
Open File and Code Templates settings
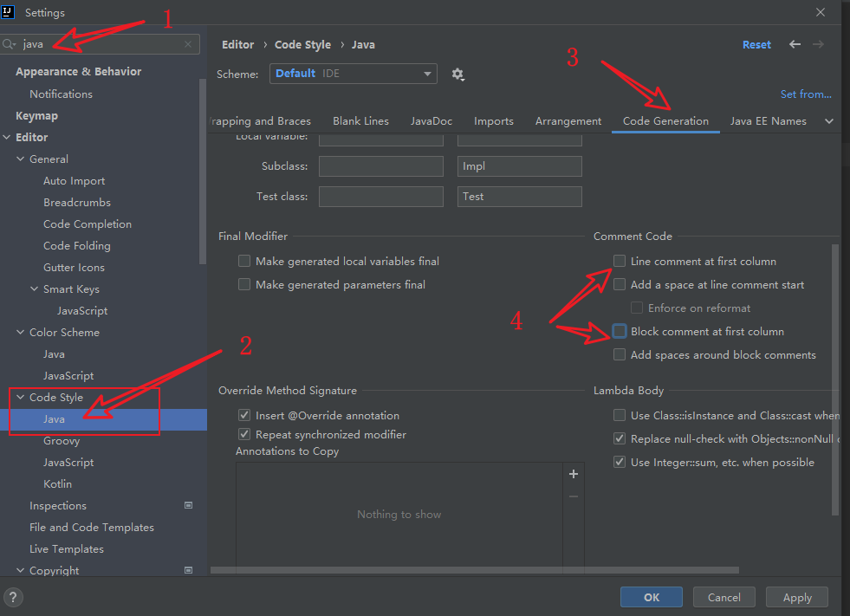pyautogui.click(x=92, y=527)
